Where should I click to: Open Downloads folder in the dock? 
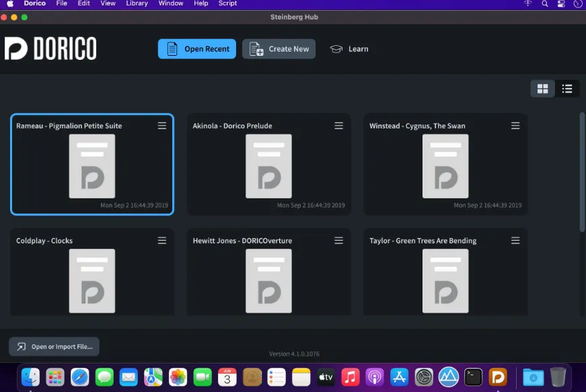coord(534,377)
